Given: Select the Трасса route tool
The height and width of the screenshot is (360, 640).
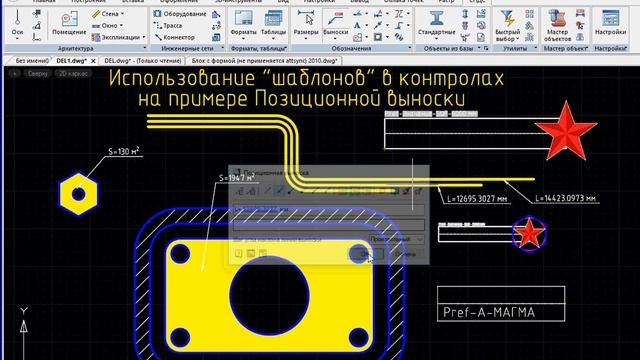Looking at the screenshot, I should [x=168, y=25].
